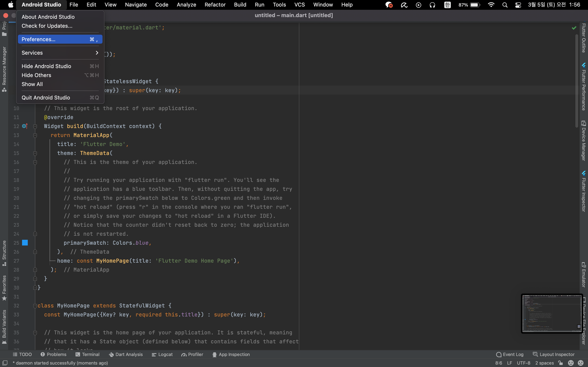Image resolution: width=588 pixels, height=367 pixels.
Task: Collapse the build method fold on line 12
Action: [x=35, y=126]
